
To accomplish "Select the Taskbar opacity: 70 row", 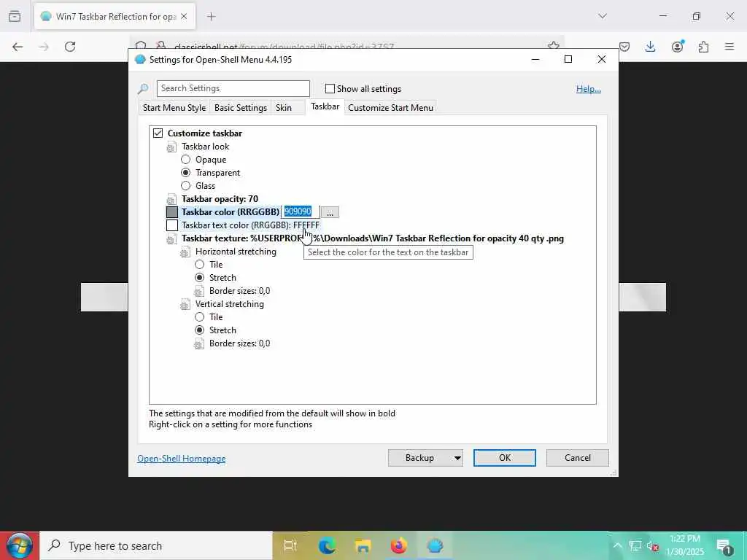I will [220, 199].
